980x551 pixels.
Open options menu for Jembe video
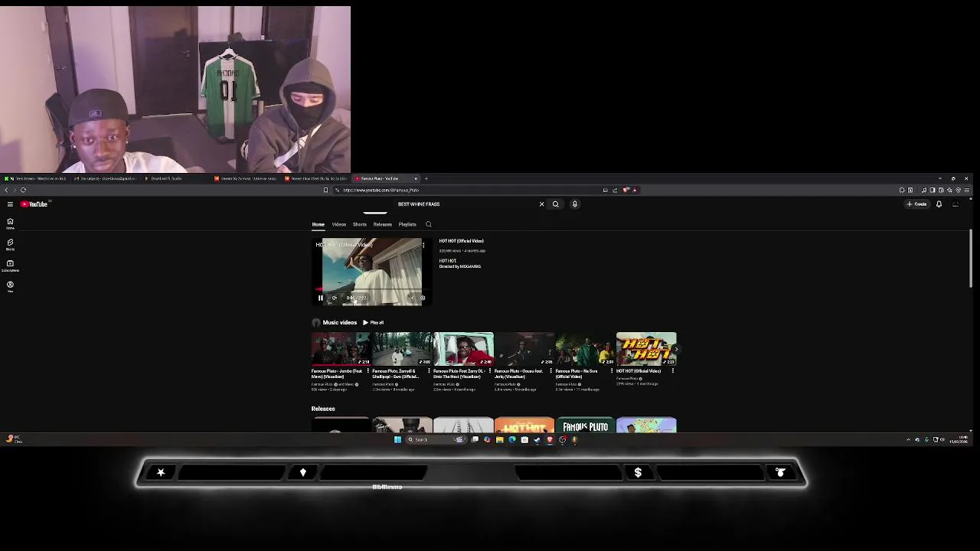click(x=368, y=371)
